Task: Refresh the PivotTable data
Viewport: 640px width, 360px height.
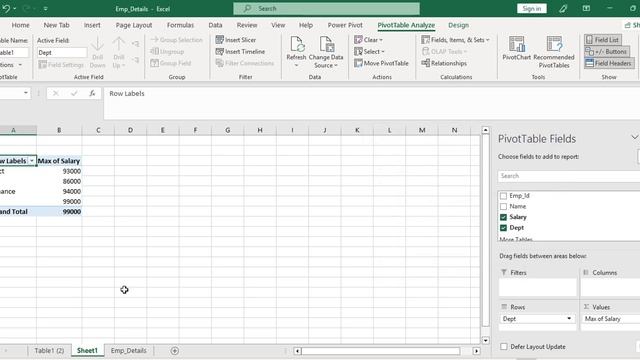Action: click(x=296, y=52)
